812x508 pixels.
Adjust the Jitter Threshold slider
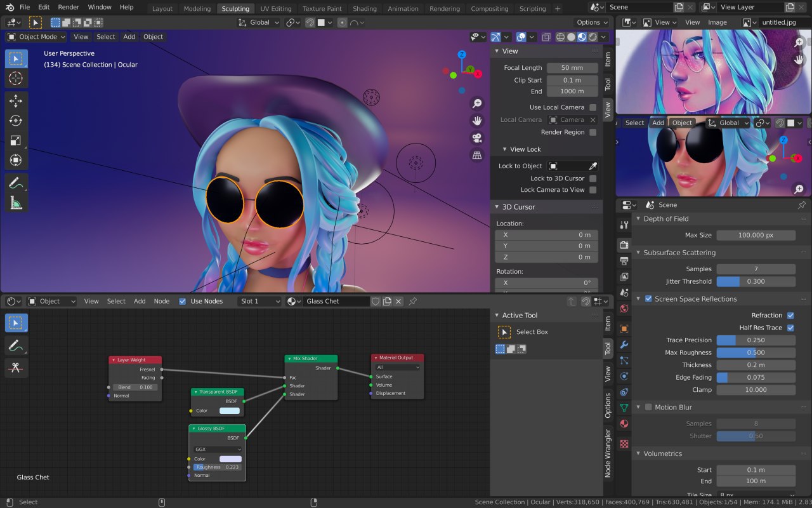pos(756,281)
